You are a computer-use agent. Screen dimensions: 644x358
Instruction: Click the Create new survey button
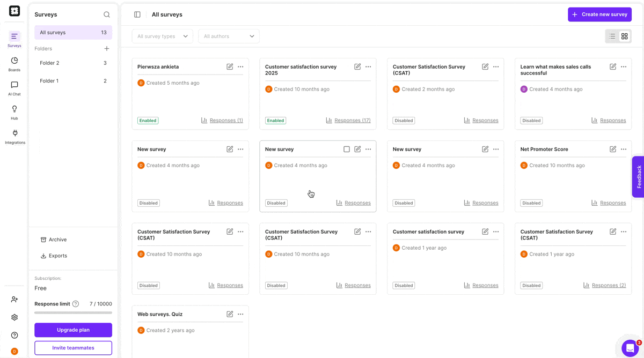[599, 14]
